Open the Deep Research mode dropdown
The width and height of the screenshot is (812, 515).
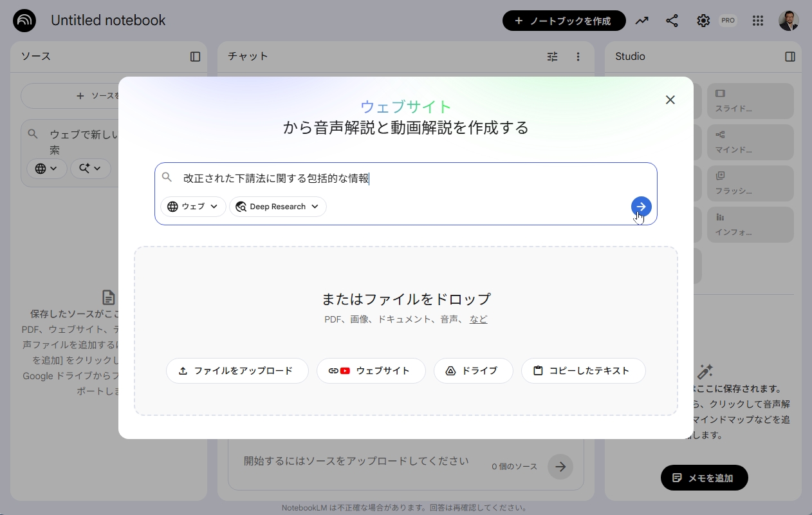pyautogui.click(x=278, y=207)
